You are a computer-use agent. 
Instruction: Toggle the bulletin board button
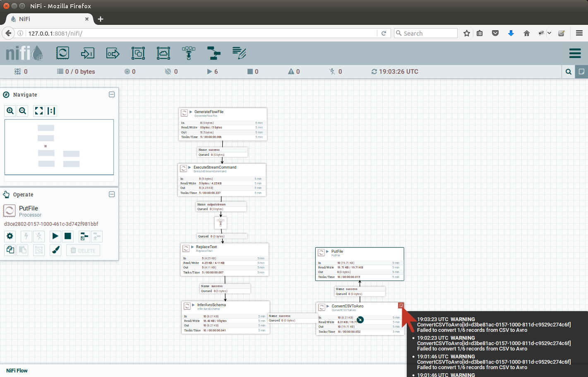581,72
